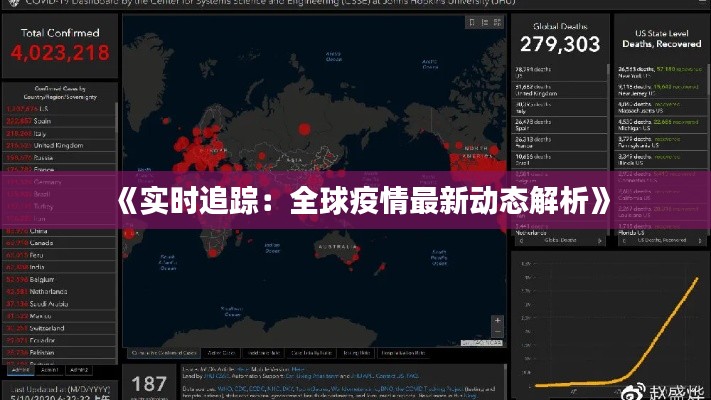Select Italy row in Global Deaths list

point(560,107)
